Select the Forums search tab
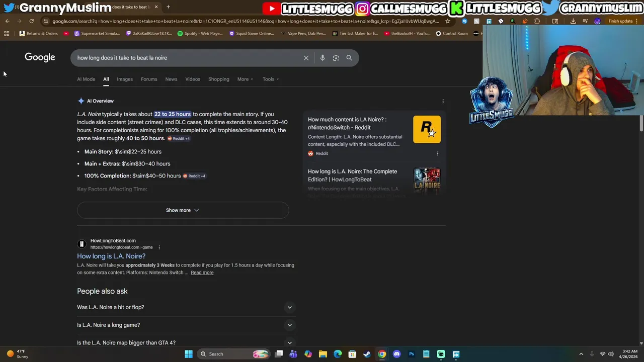The height and width of the screenshot is (362, 644). 149,79
